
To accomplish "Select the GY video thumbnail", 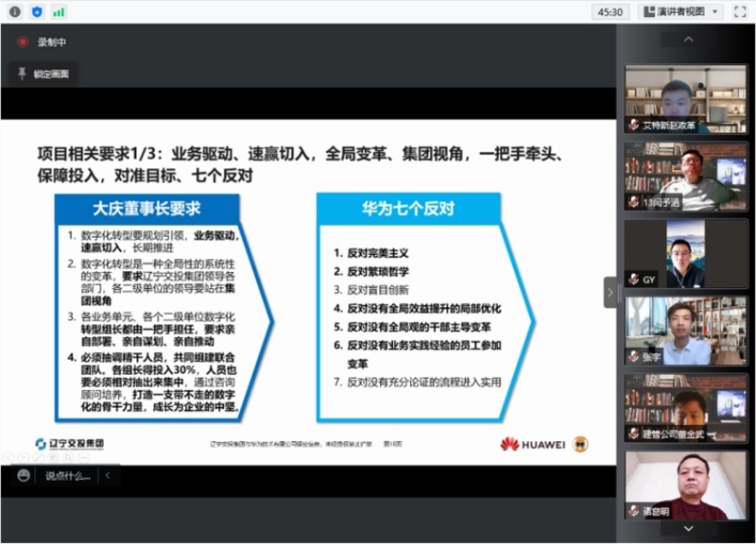I will (x=685, y=253).
